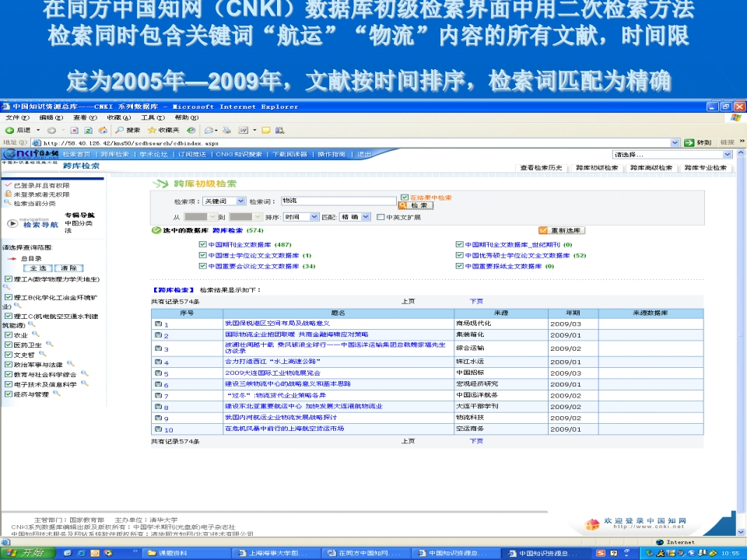Click the IE Refresh page icon
Image resolution: width=747 pixels, height=560 pixels.
(88, 130)
